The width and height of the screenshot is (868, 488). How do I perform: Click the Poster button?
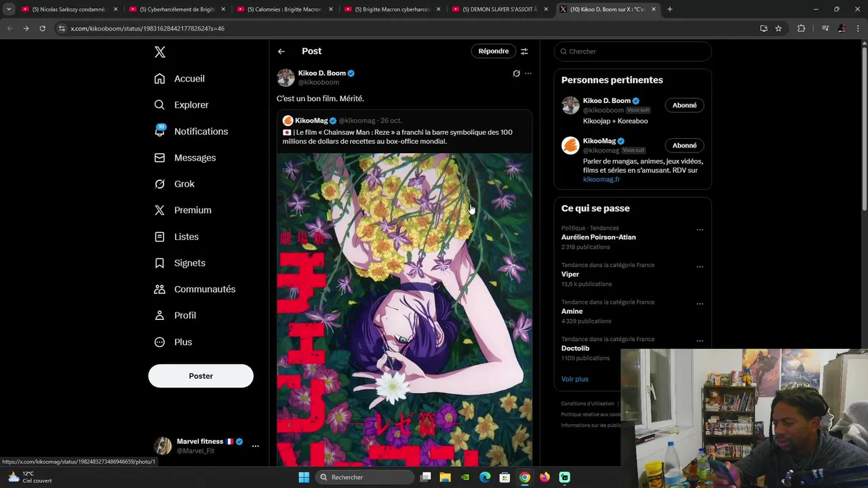click(x=201, y=376)
